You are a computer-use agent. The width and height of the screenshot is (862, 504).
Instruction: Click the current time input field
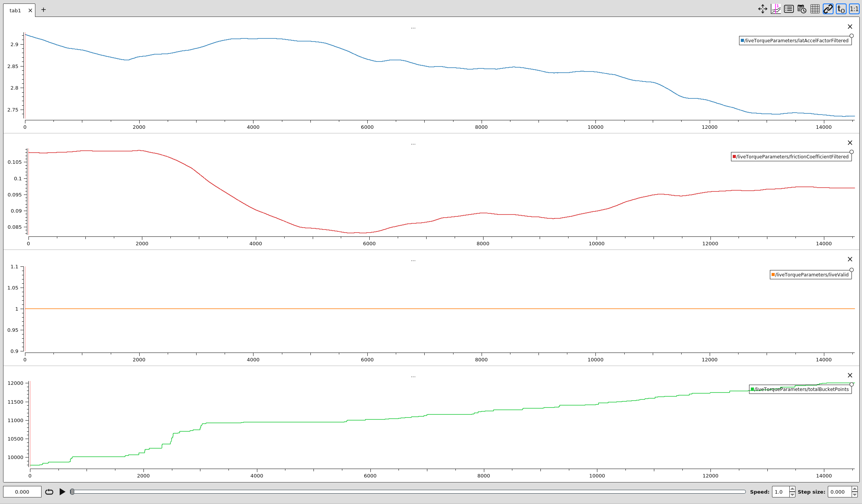click(x=22, y=492)
